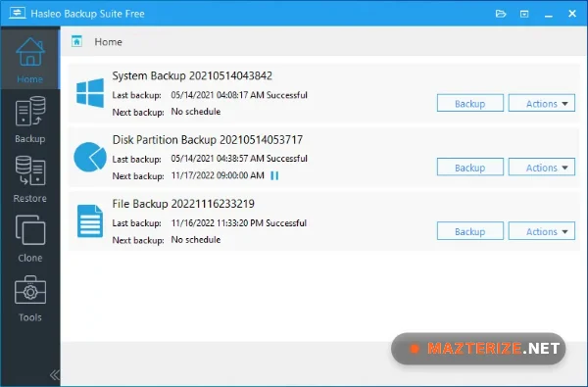Image resolution: width=588 pixels, height=387 pixels.
Task: Open the Restore section in sidebar
Action: click(30, 179)
